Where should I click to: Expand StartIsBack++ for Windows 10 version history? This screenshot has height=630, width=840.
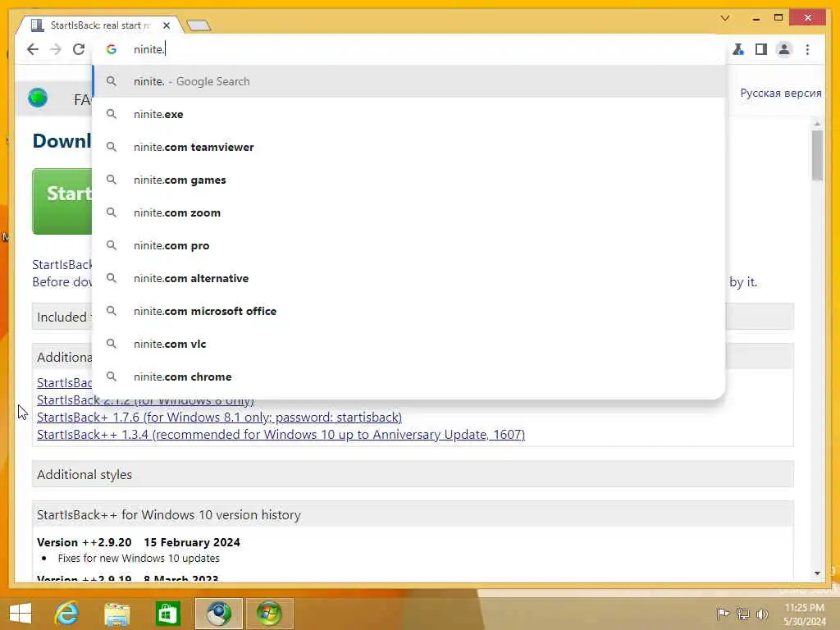coord(413,514)
